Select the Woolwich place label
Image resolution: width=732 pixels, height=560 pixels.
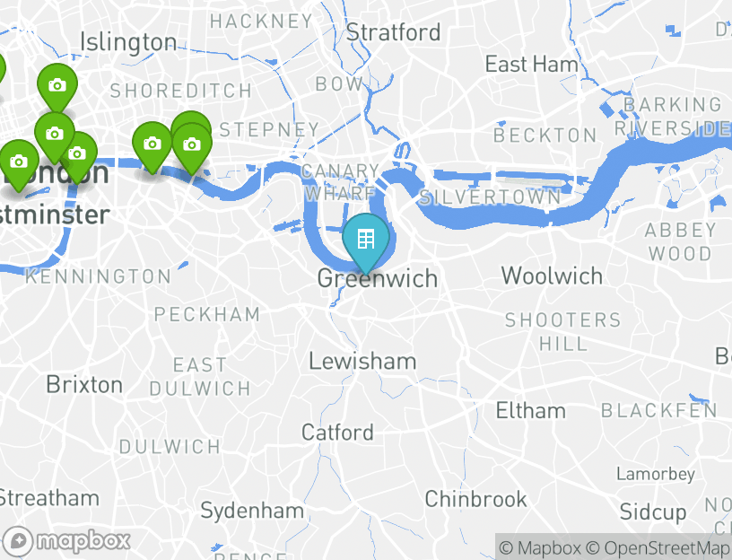(552, 276)
